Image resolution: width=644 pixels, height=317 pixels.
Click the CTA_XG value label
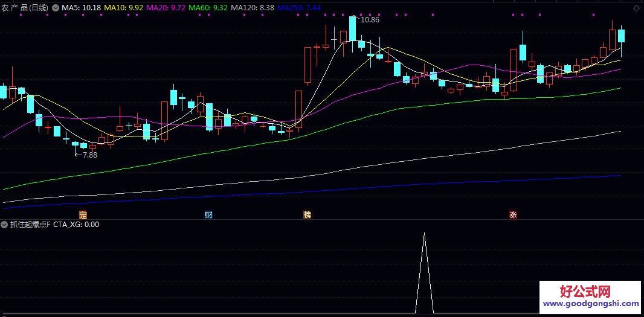76,225
